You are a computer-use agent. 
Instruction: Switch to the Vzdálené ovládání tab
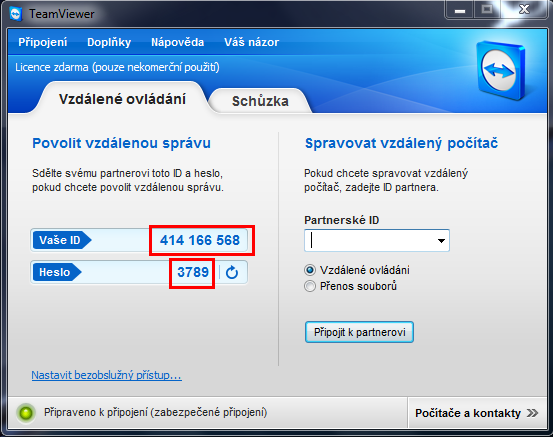coord(122,99)
